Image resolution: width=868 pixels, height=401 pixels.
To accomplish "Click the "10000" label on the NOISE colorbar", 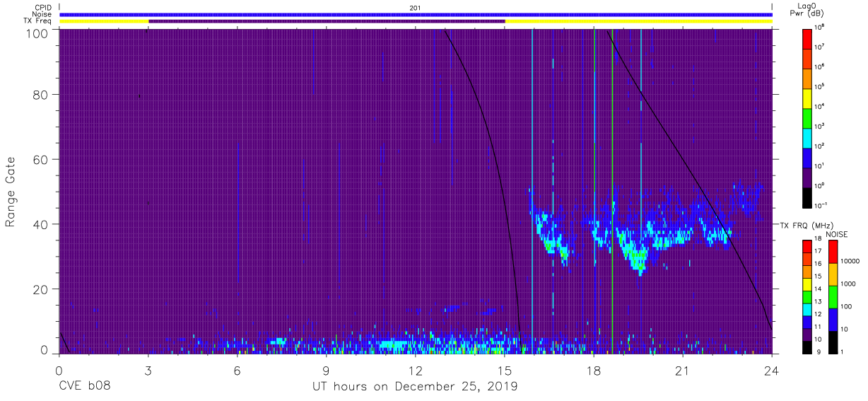I will pyautogui.click(x=851, y=263).
